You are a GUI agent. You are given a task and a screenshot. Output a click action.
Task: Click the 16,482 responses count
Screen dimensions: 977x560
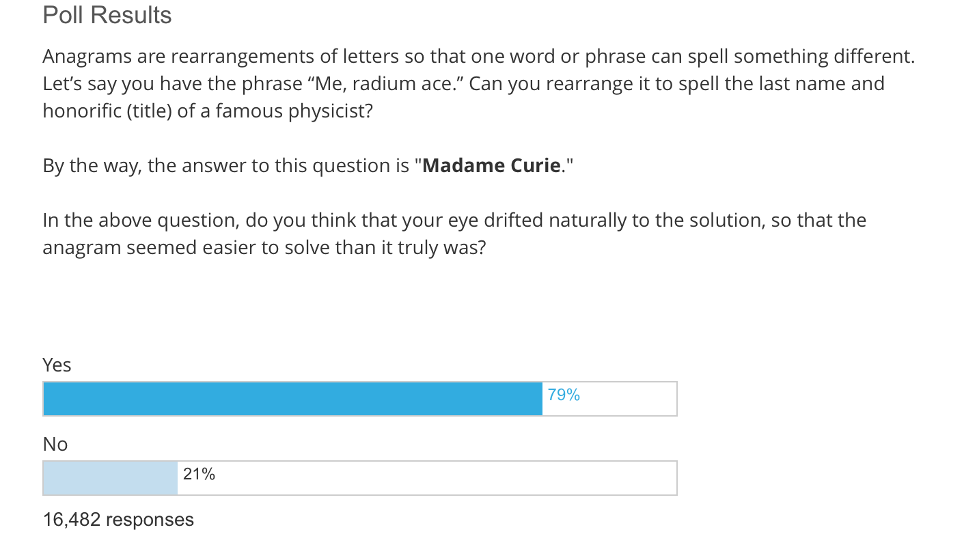click(118, 520)
